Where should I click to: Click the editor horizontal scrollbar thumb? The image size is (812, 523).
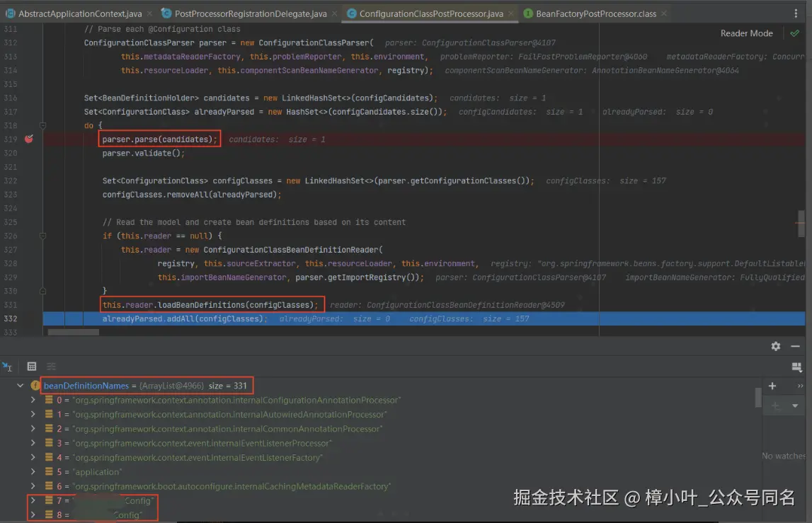tap(73, 333)
